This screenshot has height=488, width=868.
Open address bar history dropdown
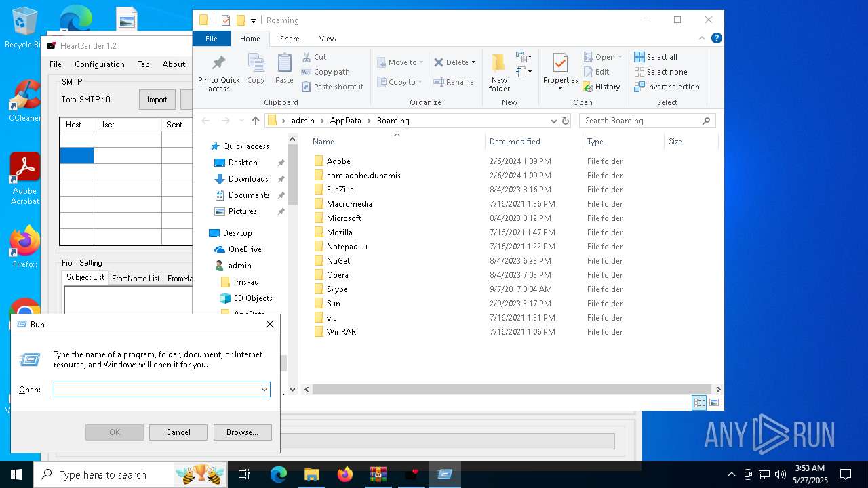553,121
